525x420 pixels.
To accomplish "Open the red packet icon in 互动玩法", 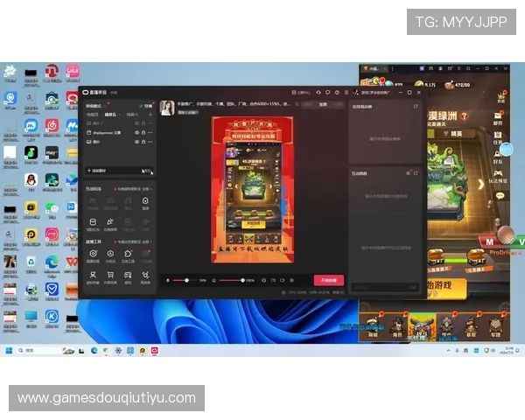I will (93, 222).
